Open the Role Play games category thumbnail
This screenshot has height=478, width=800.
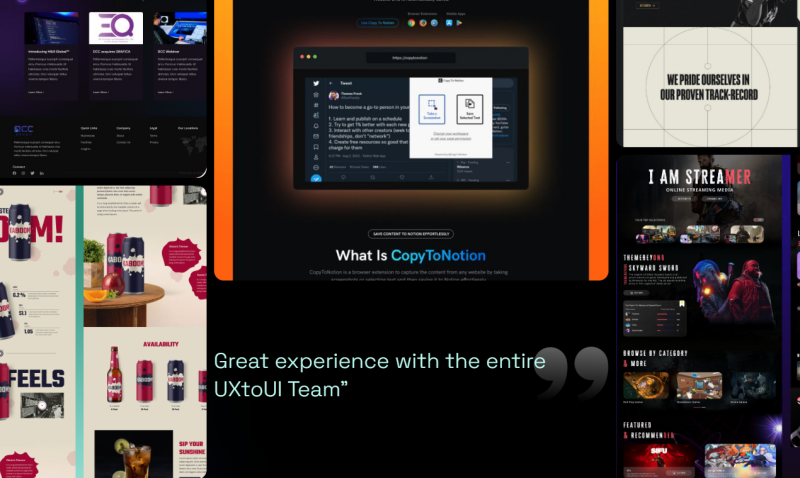646,386
